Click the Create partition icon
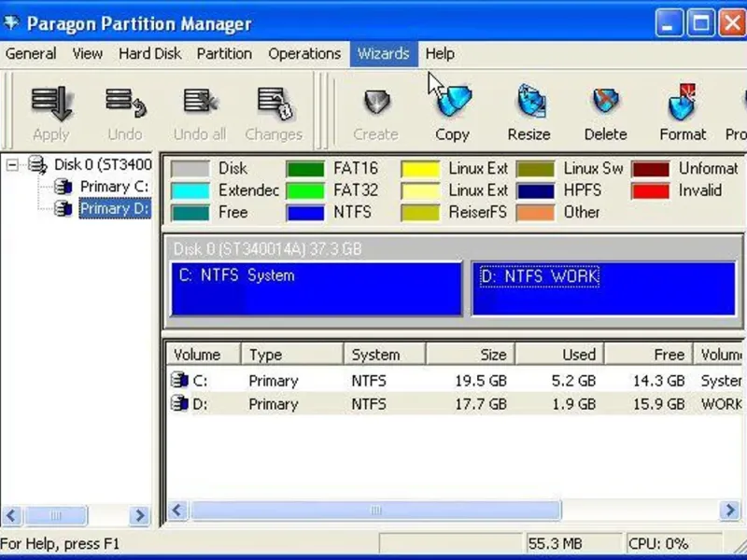 coord(376,102)
